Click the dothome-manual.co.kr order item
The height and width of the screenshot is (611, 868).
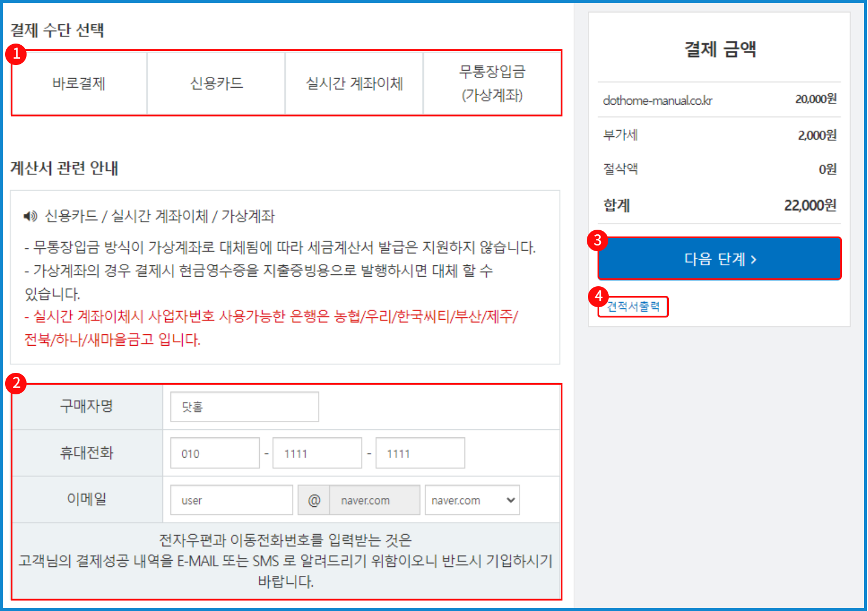click(658, 101)
